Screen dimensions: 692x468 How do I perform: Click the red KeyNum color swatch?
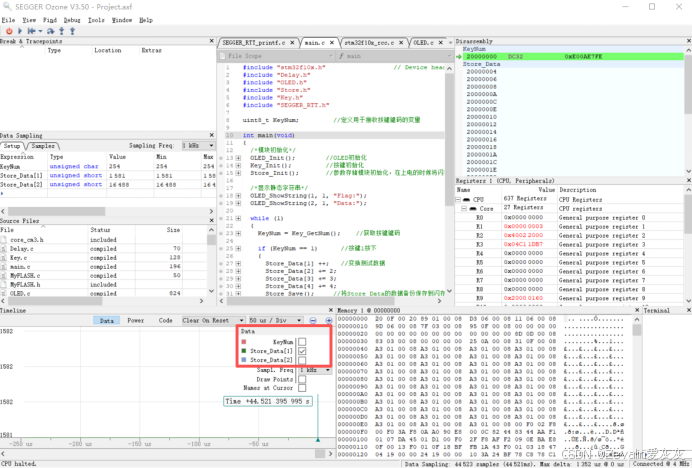pos(244,342)
